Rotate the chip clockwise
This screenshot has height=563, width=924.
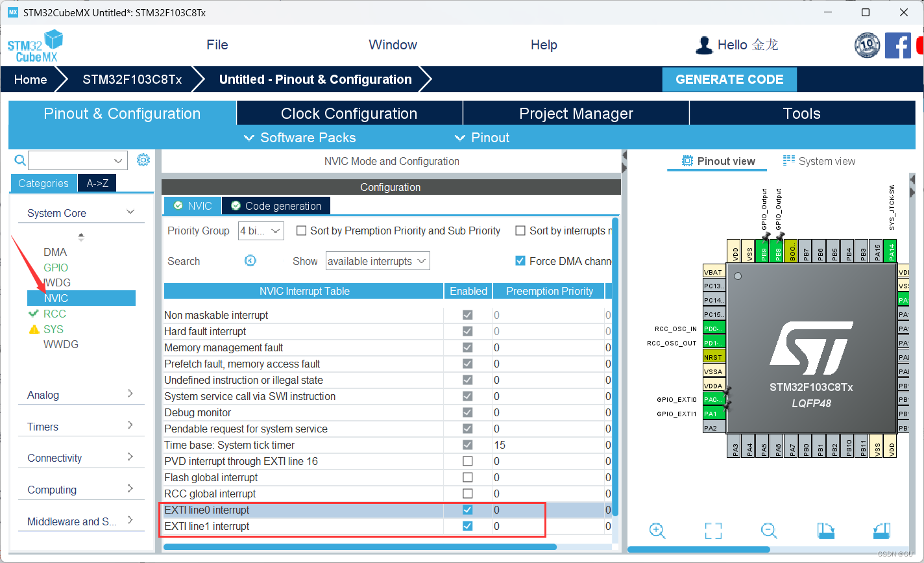(x=825, y=531)
